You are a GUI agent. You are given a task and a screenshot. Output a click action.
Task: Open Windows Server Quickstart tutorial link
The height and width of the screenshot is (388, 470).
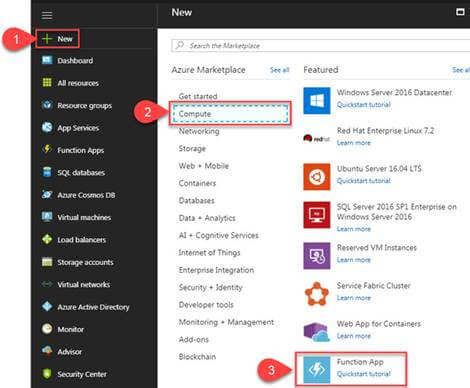364,105
